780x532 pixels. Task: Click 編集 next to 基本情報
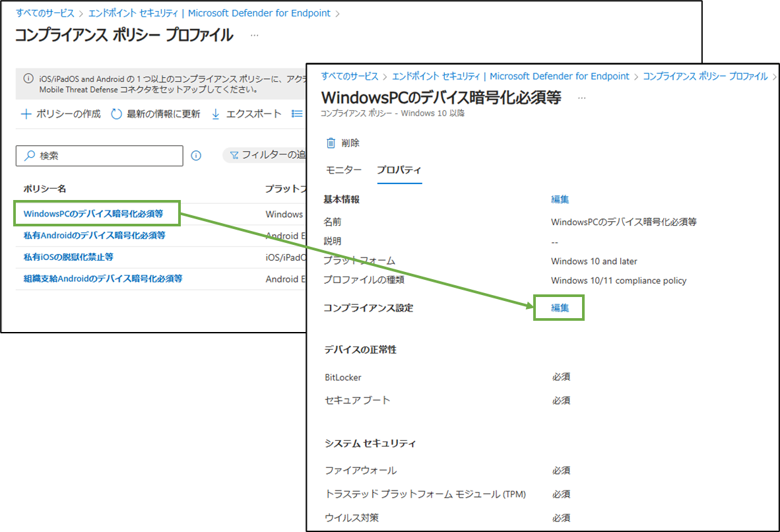click(560, 199)
